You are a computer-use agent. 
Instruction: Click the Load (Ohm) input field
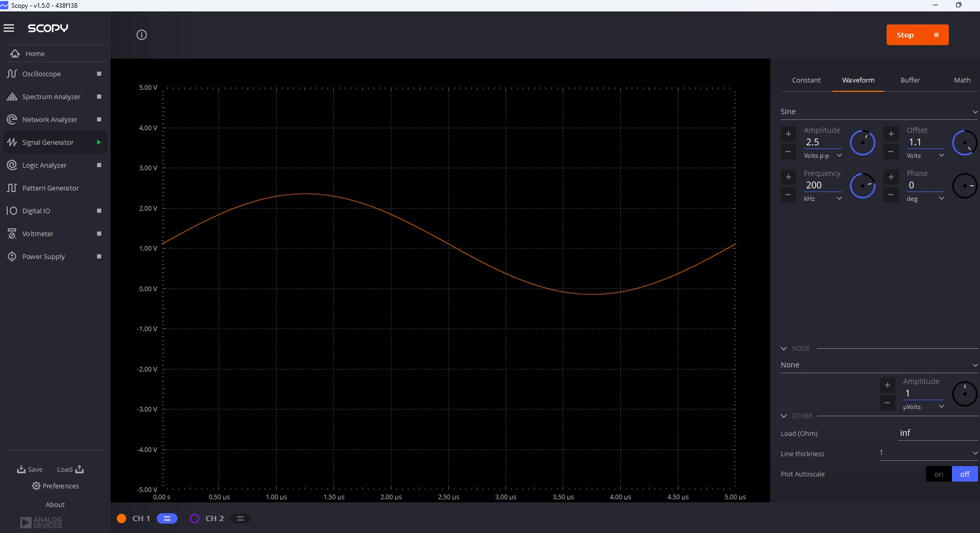[937, 433]
